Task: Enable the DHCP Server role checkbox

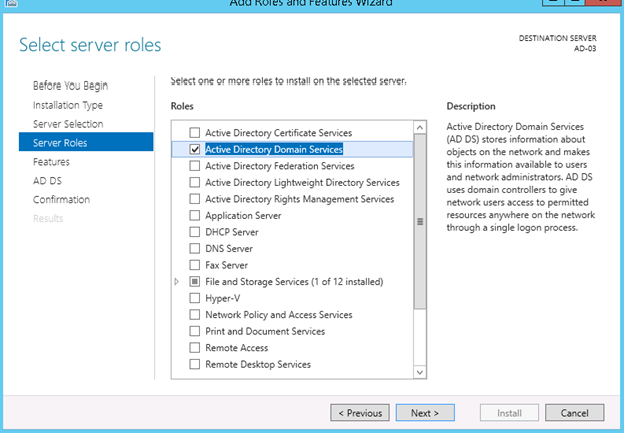Action: pyautogui.click(x=194, y=232)
